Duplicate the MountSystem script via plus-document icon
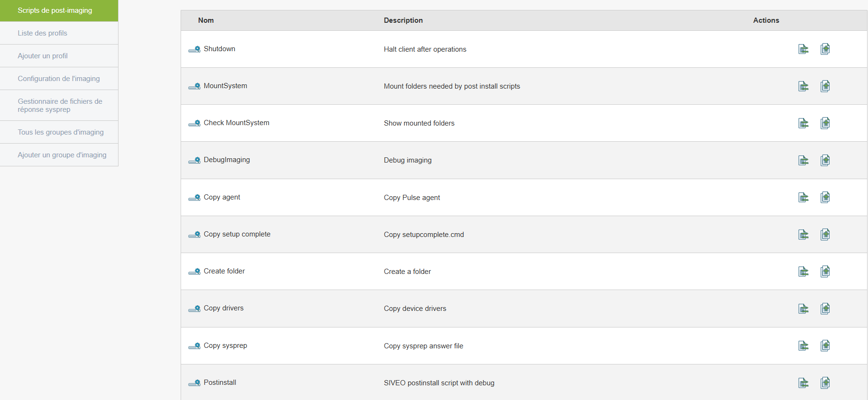This screenshot has height=400, width=868. coord(825,86)
